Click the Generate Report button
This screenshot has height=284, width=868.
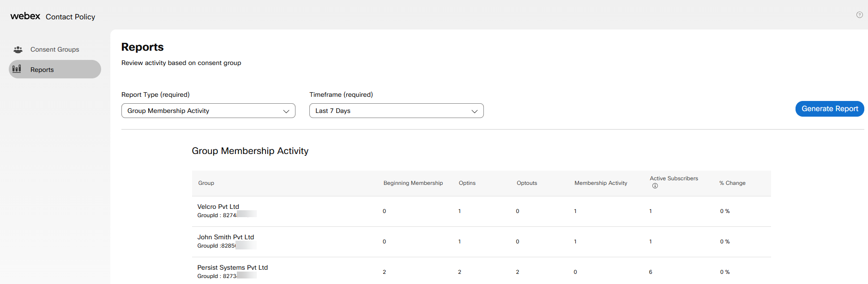829,109
